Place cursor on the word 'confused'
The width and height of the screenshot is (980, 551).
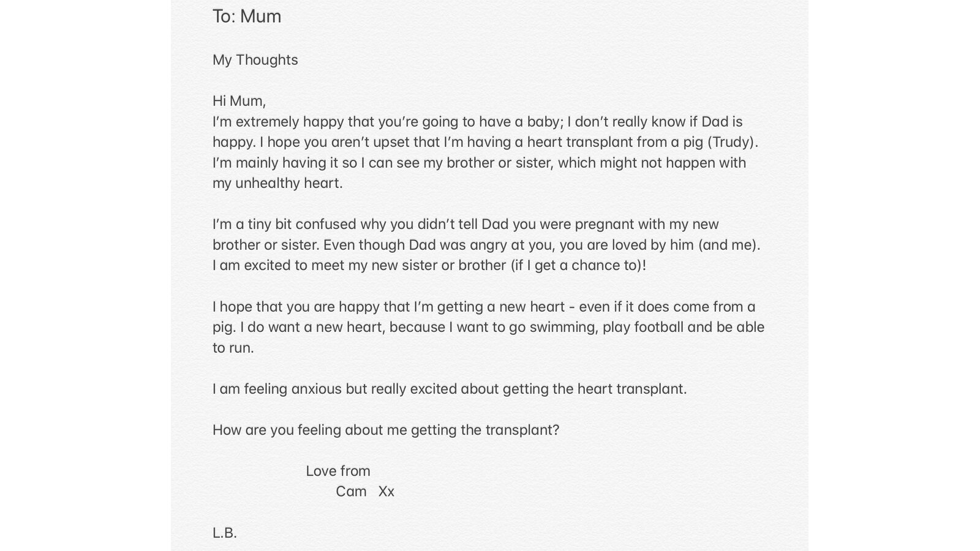coord(327,224)
